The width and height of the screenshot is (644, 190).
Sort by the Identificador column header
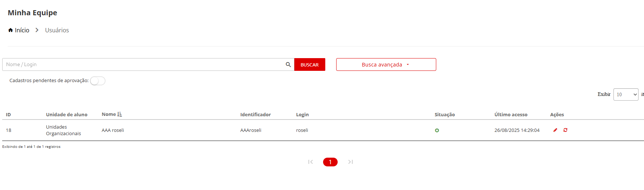point(255,115)
